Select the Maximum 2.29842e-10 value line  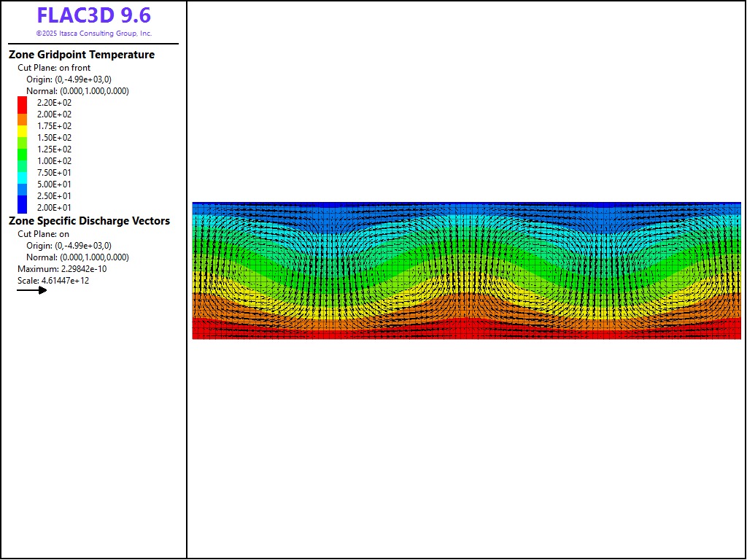(x=61, y=269)
